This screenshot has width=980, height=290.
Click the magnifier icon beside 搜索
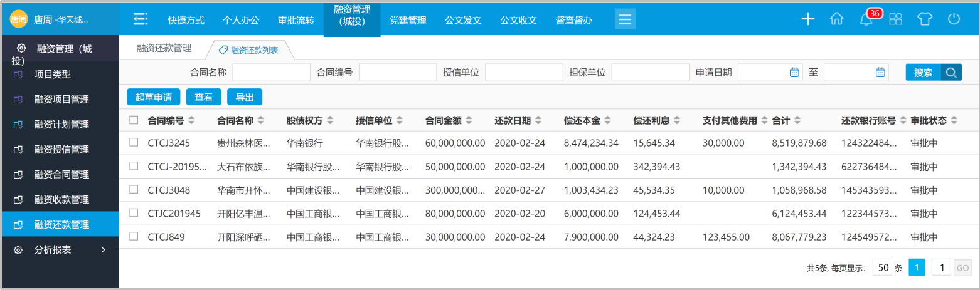click(951, 73)
